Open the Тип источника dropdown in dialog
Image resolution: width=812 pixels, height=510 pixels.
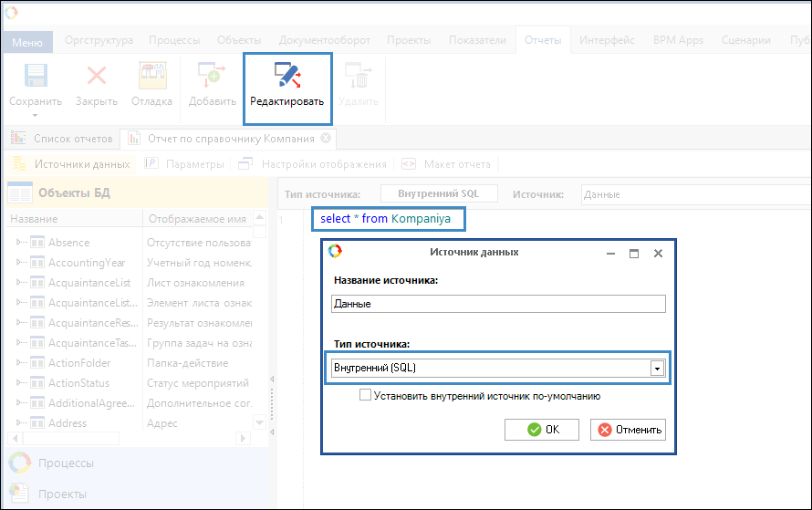[x=656, y=368]
